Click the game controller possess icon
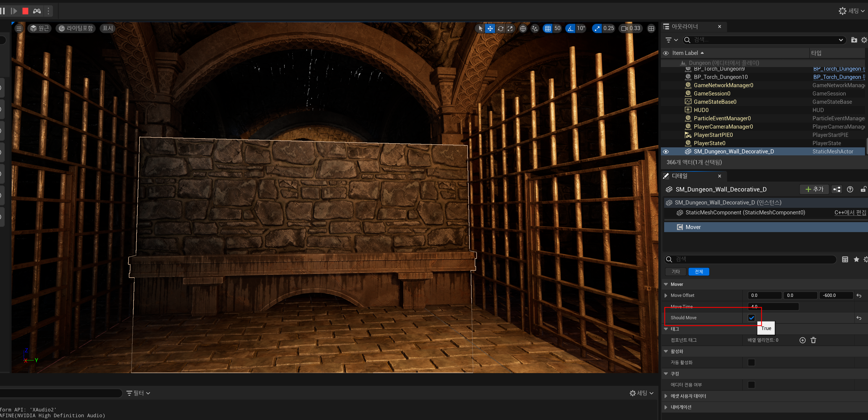 coord(37,11)
